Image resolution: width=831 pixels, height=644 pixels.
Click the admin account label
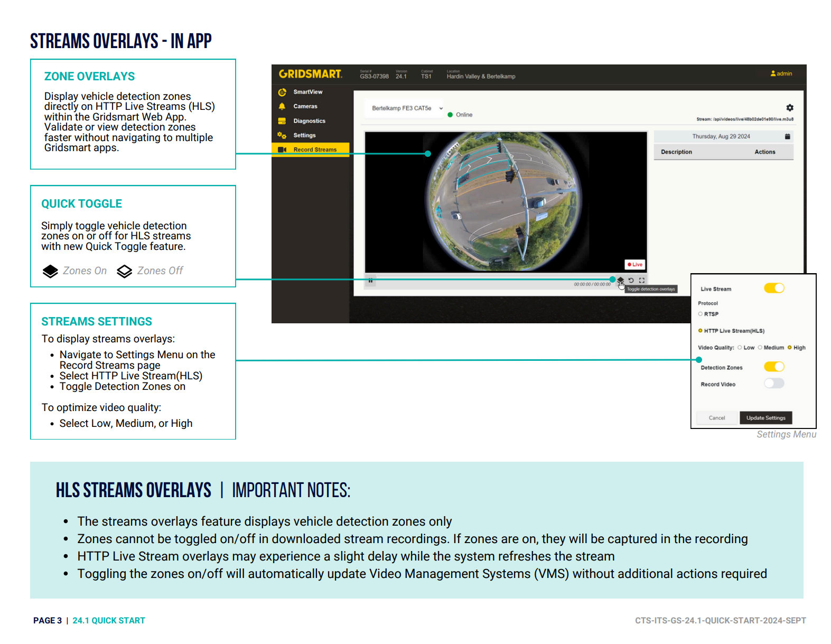(785, 73)
